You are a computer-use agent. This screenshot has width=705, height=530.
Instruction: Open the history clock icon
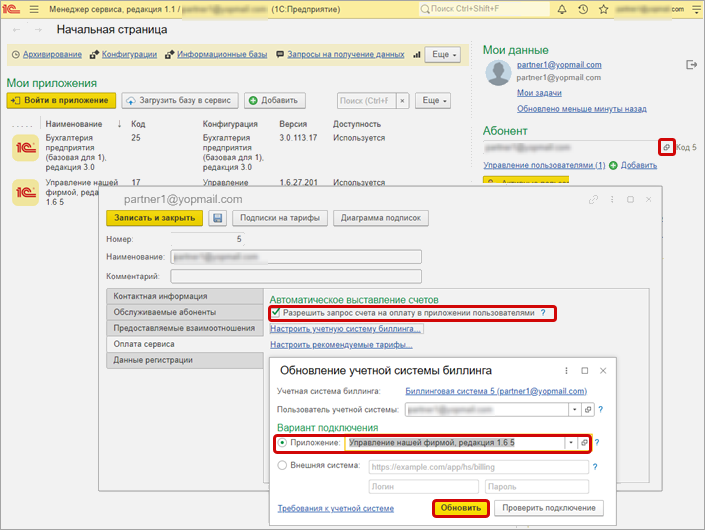[x=583, y=9]
